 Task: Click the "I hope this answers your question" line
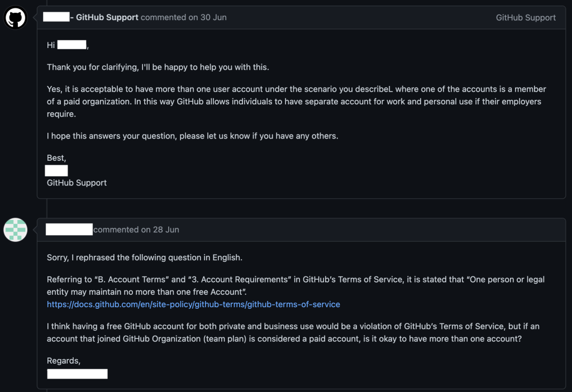tap(192, 136)
